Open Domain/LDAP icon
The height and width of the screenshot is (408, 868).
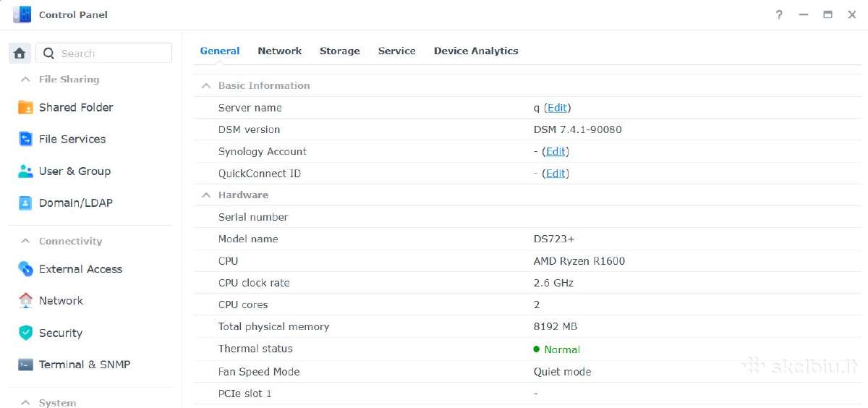(25, 203)
